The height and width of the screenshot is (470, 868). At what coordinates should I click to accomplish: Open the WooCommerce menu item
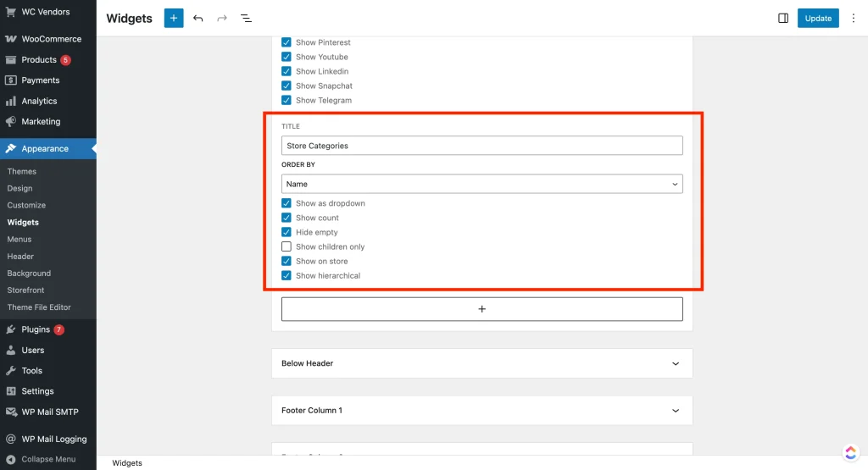click(51, 39)
